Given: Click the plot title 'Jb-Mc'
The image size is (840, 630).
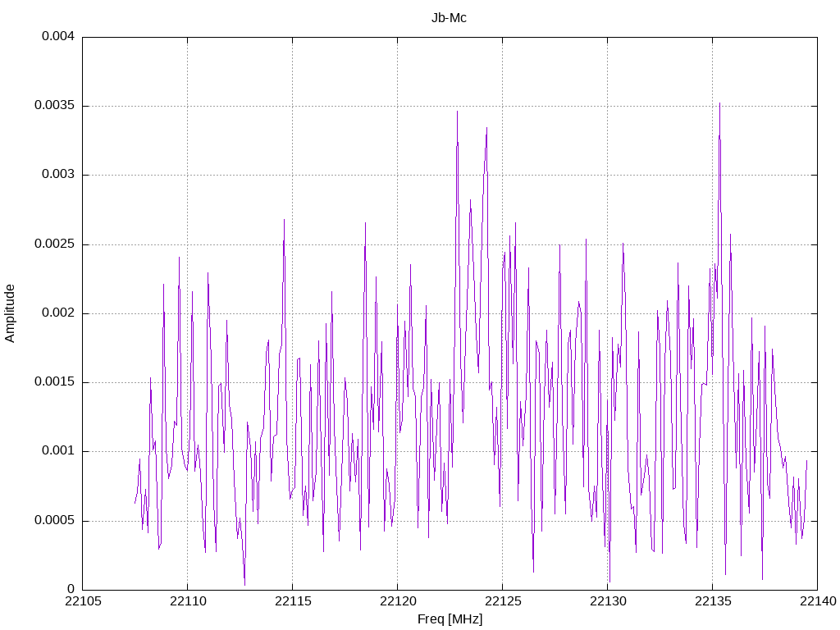Looking at the screenshot, I should [449, 18].
